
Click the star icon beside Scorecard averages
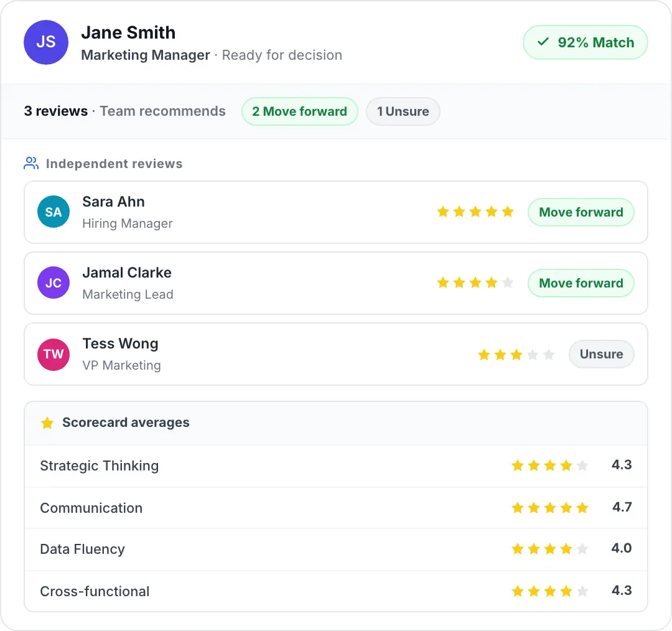point(47,423)
